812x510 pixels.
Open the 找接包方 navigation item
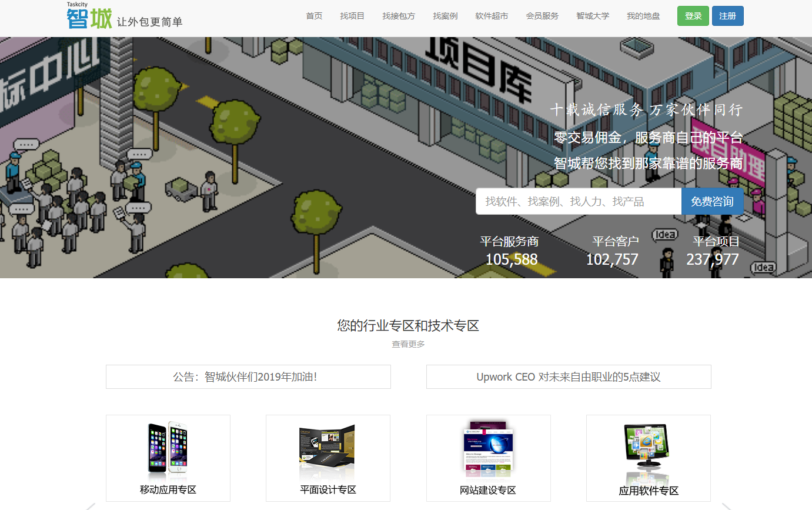(x=398, y=16)
